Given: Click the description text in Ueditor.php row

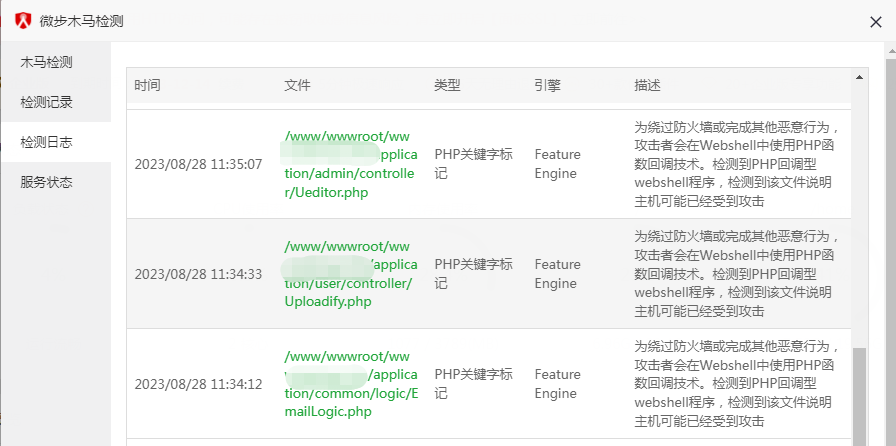Looking at the screenshot, I should pos(737,164).
